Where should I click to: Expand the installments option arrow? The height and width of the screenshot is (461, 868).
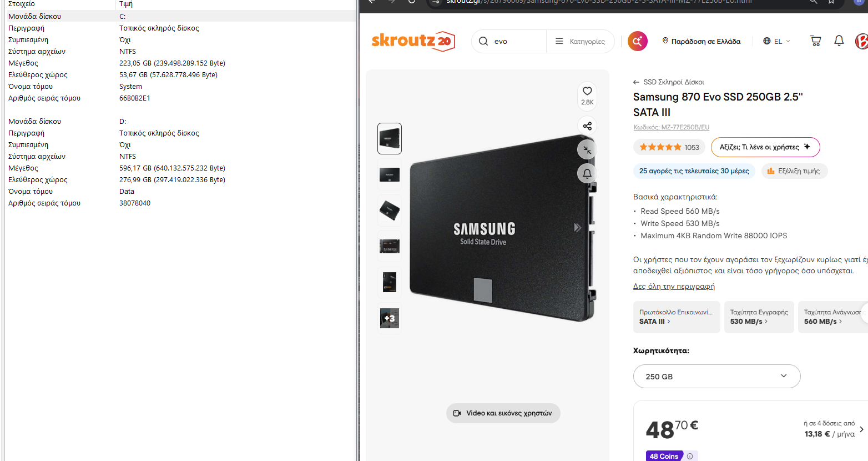(861, 429)
